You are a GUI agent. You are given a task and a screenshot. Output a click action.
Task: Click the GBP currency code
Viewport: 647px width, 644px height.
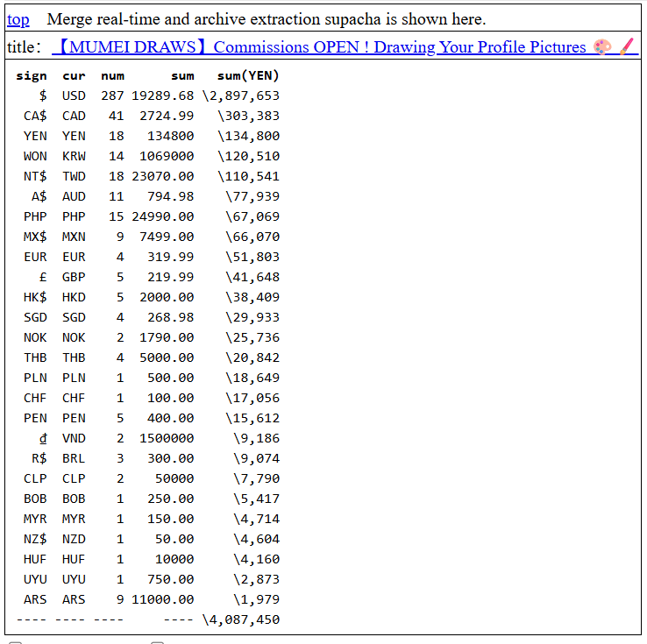tap(74, 277)
